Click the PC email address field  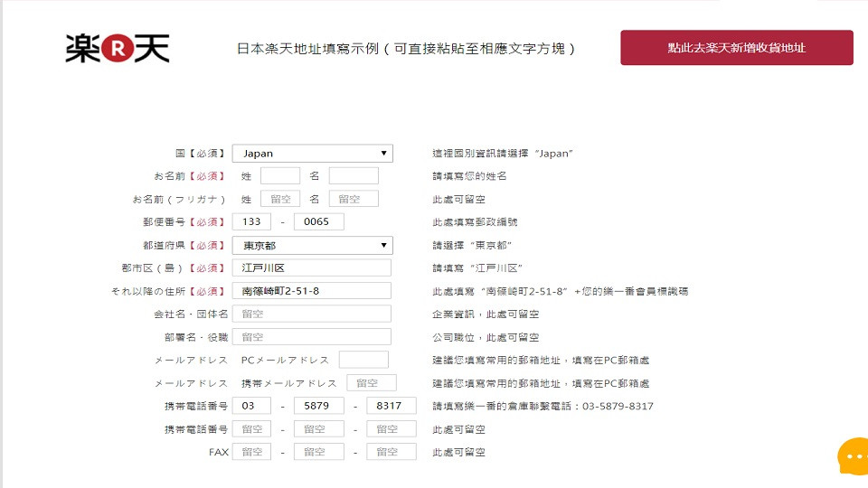point(363,360)
